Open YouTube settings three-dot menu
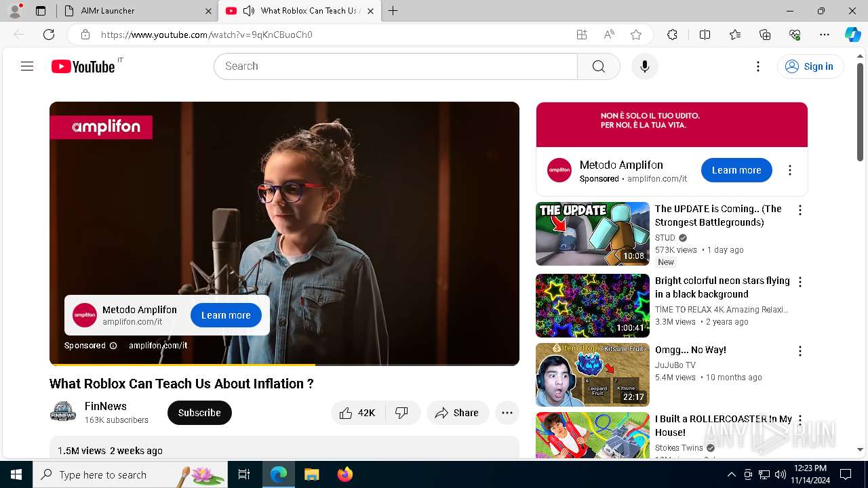868x488 pixels. point(758,66)
